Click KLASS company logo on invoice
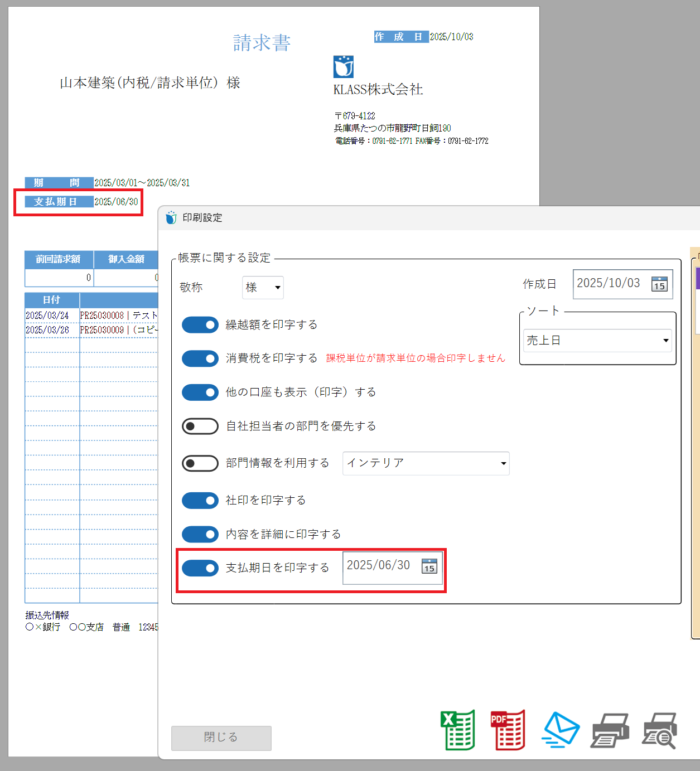The width and height of the screenshot is (700, 771). [x=344, y=67]
